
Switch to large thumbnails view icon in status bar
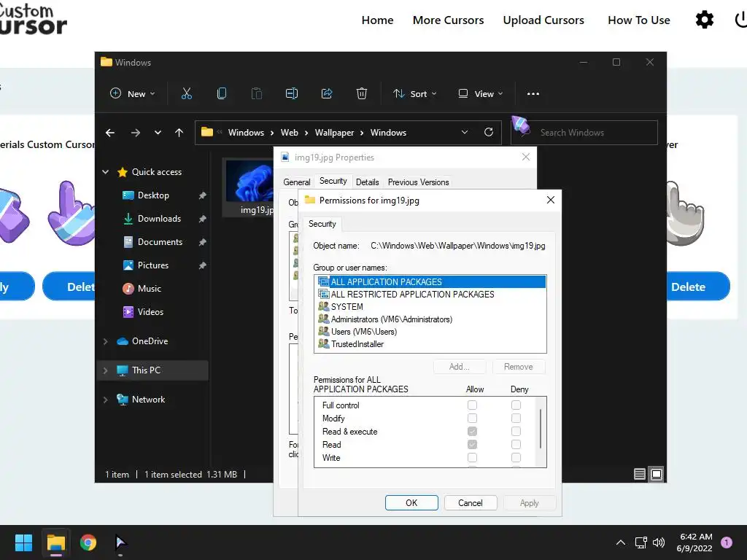click(x=657, y=474)
